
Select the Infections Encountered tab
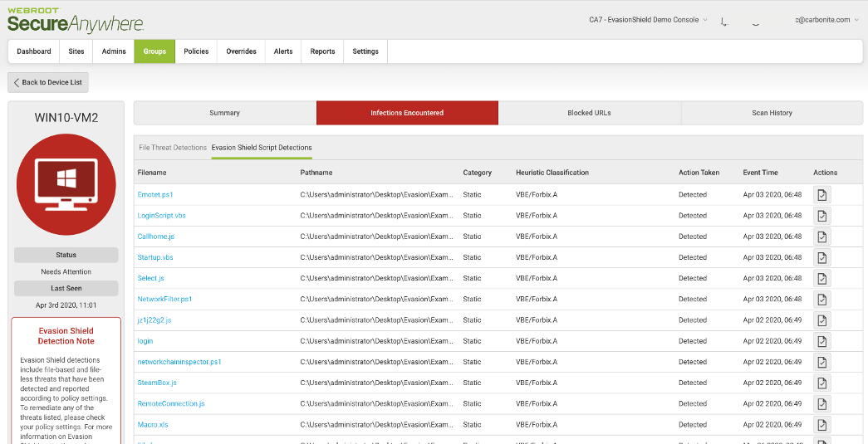click(407, 113)
